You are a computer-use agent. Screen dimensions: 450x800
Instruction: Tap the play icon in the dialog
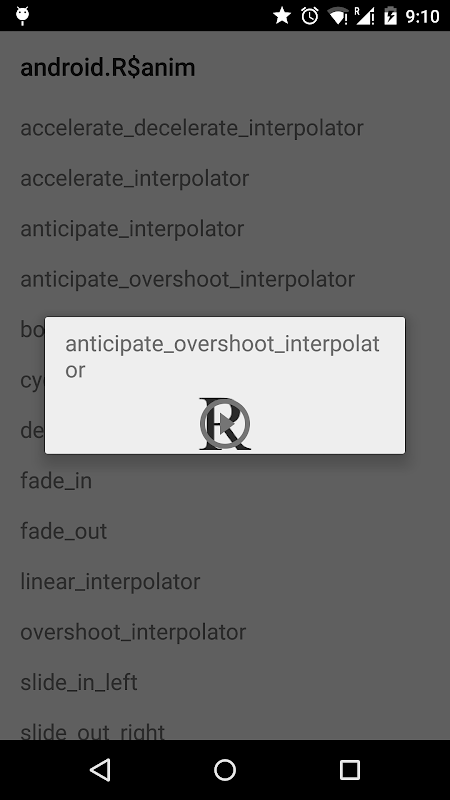[225, 423]
